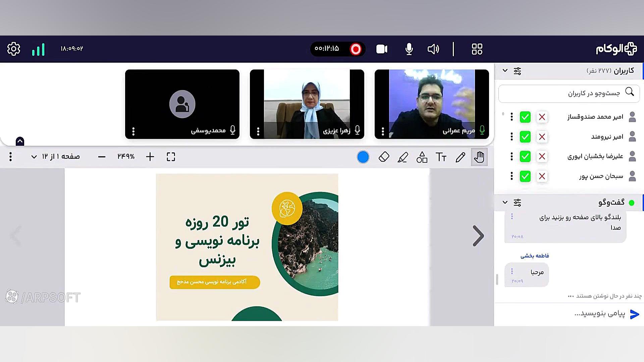Check the green connection signal bars
This screenshot has width=644, height=362.
click(x=38, y=50)
